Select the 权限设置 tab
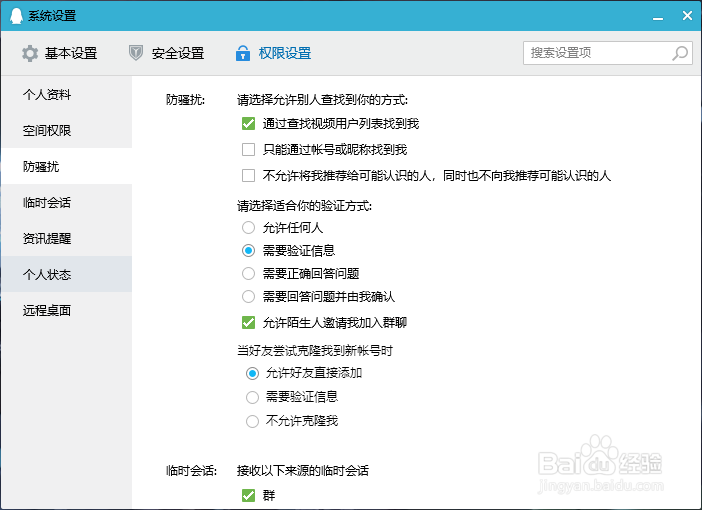702x510 pixels. [274, 53]
